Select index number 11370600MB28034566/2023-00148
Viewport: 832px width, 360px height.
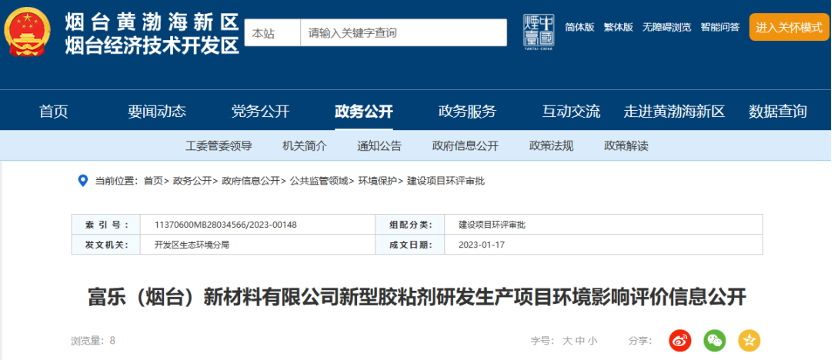coord(225,225)
